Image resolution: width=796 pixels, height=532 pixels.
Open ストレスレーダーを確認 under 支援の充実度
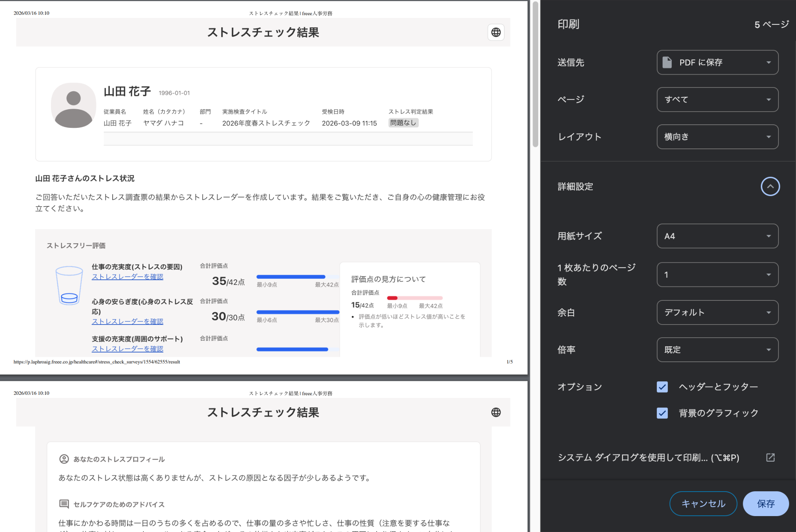[127, 349]
